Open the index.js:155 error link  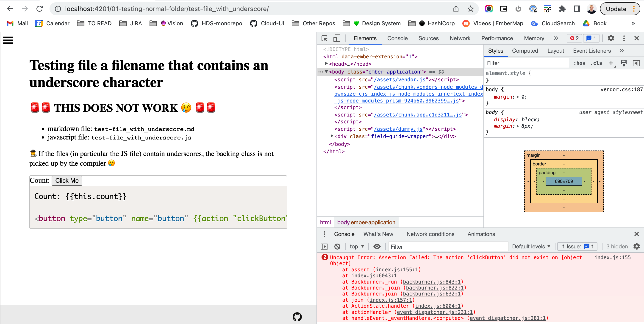coord(612,257)
